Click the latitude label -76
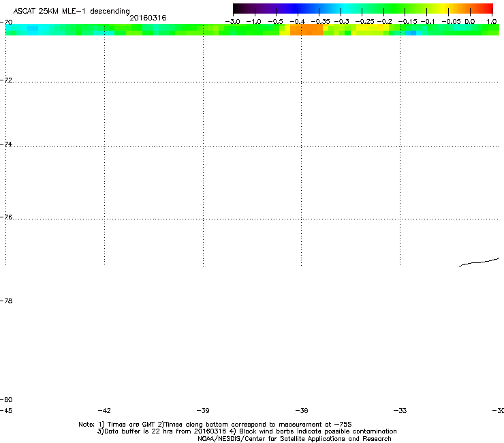This screenshot has height=443, width=504. pos(6,217)
